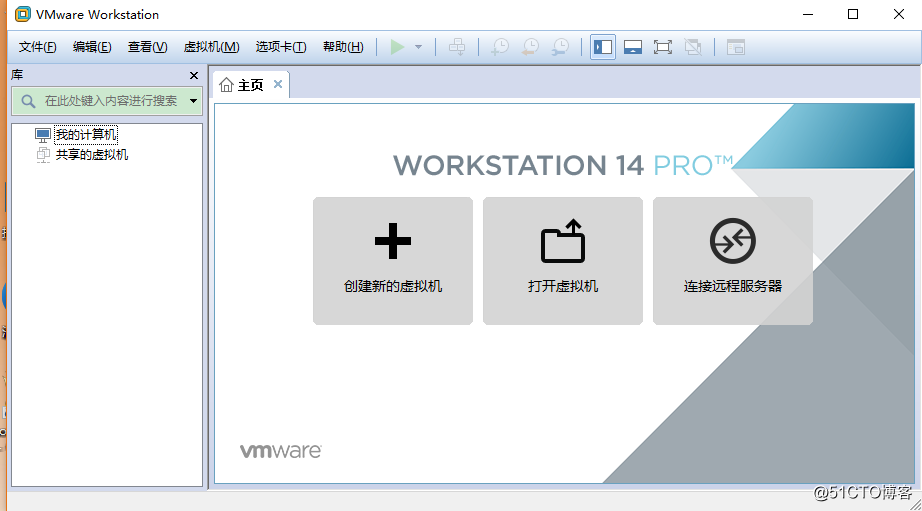The width and height of the screenshot is (922, 511).
Task: Click 打开虚拟机 button
Action: (x=563, y=260)
